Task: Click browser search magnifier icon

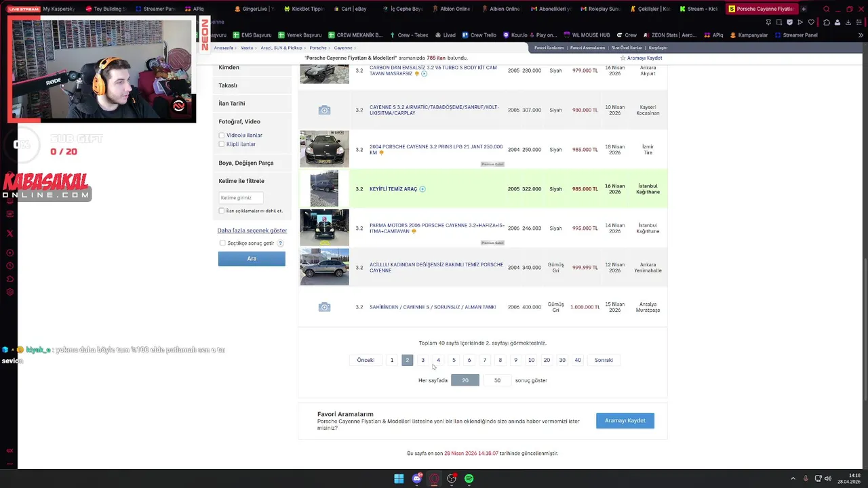Action: pos(826,9)
